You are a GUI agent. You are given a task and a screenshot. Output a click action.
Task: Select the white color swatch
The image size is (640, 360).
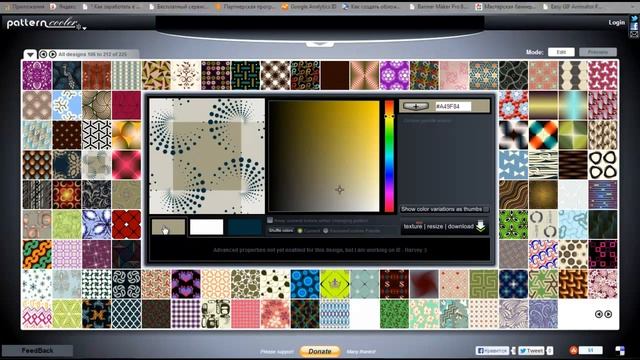pos(207,227)
